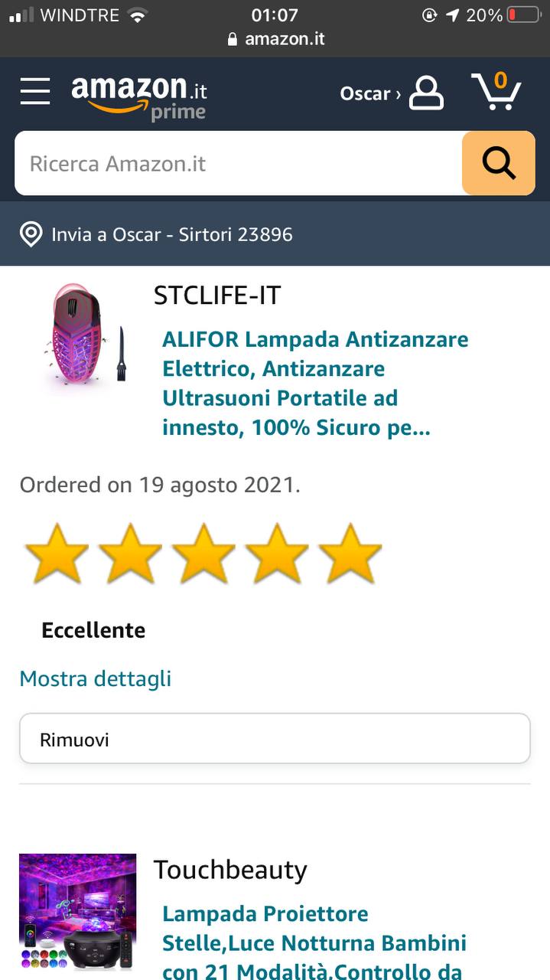Set rating to four stars
Screen dimensions: 550x980
277,554
